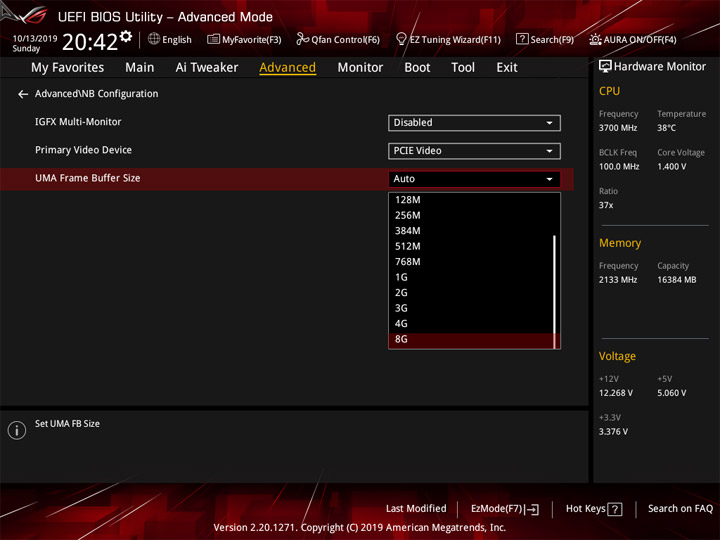This screenshot has height=540, width=720.
Task: Select IGFX Multi-Monitor label
Action: [x=78, y=122]
